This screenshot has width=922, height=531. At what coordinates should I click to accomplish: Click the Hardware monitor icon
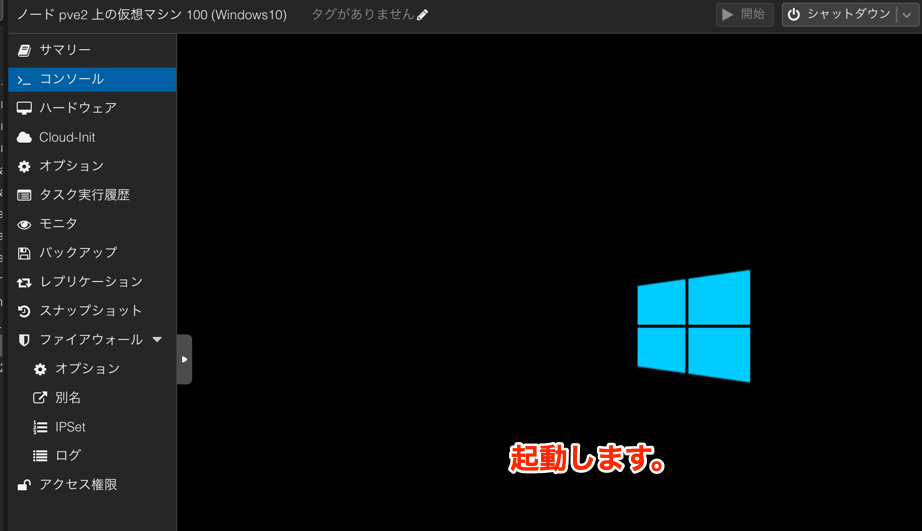pyautogui.click(x=25, y=108)
